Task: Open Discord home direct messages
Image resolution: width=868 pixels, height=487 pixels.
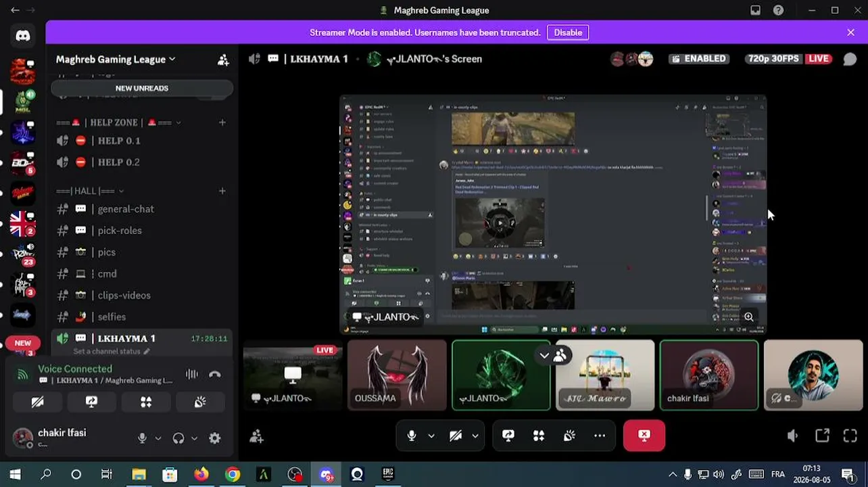Action: [x=23, y=36]
